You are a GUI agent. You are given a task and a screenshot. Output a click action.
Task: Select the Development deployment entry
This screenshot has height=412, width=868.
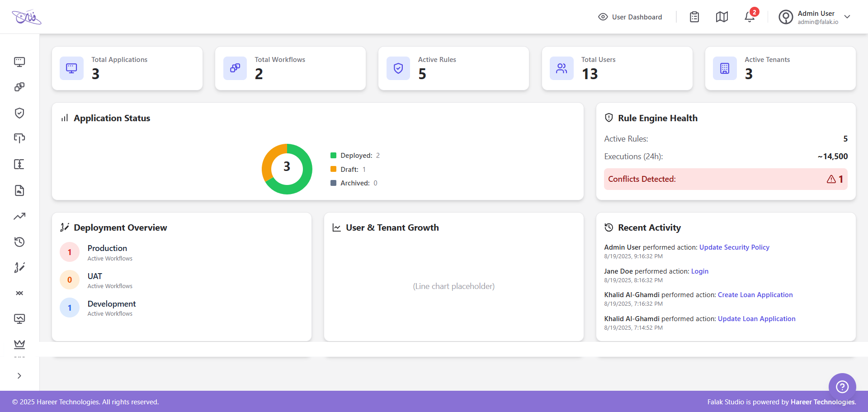[111, 308]
